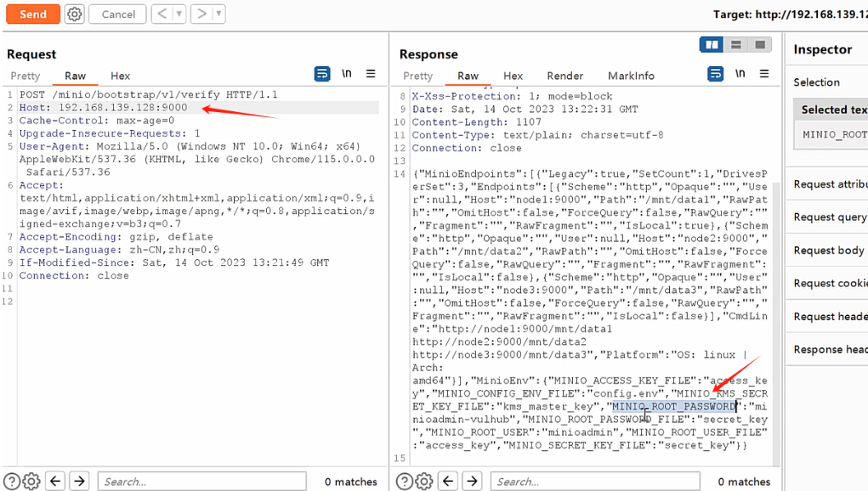Viewport: 868px width, 491px height.
Task: Click the orange Send button
Action: coord(32,14)
